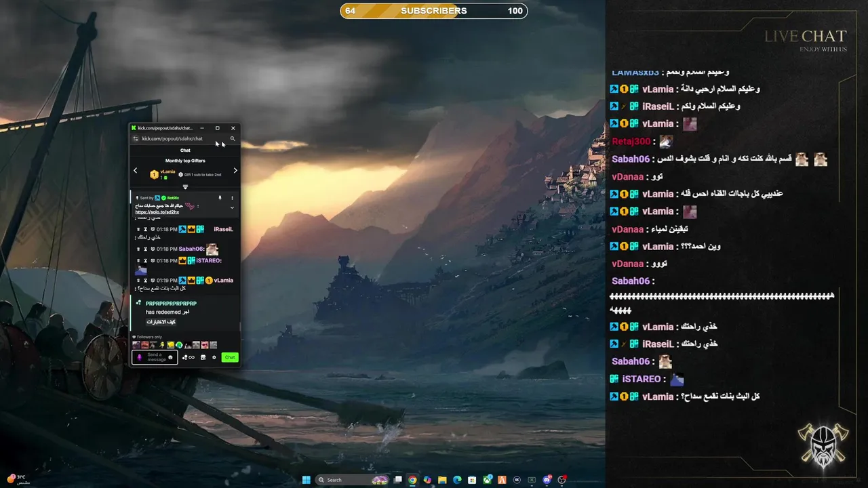
Task: Open the weather widget showing 3°C
Action: point(18,479)
